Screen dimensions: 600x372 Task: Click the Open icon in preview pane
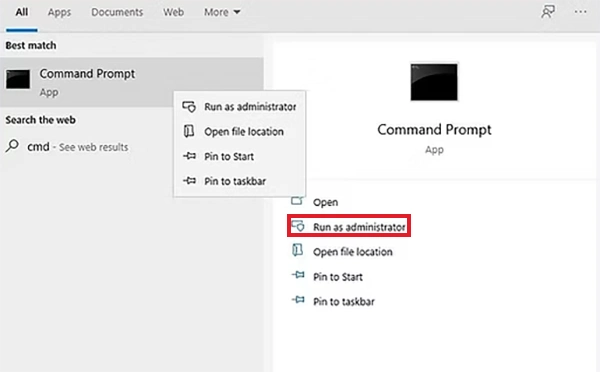coord(297,201)
